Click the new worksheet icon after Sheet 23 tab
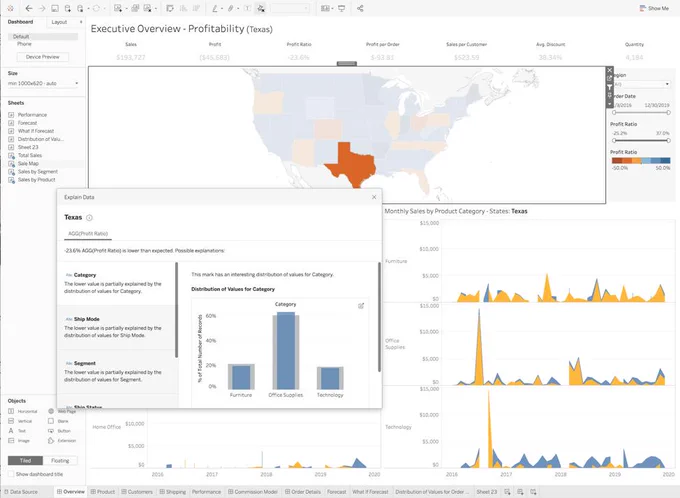This screenshot has width=680, height=498. point(507,492)
